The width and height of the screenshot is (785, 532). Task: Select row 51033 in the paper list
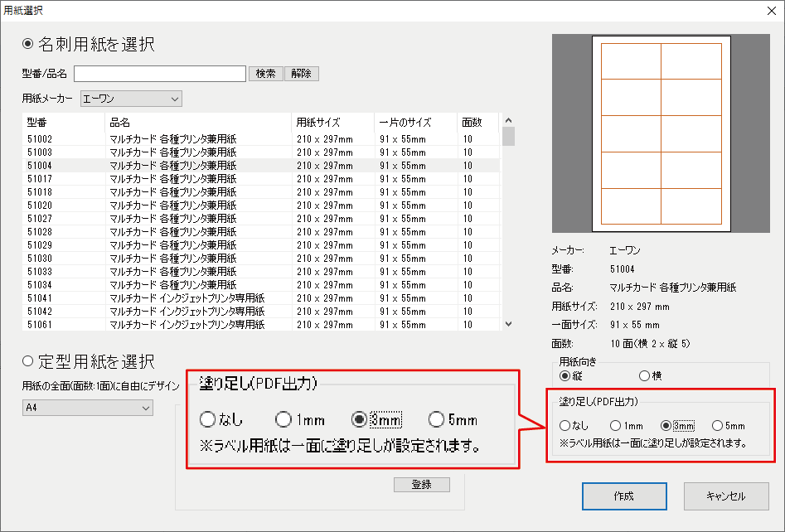click(x=261, y=272)
